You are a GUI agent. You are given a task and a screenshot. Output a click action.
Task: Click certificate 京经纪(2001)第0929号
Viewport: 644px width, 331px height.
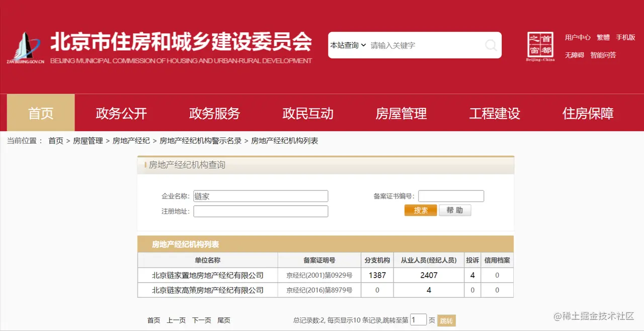click(x=319, y=275)
